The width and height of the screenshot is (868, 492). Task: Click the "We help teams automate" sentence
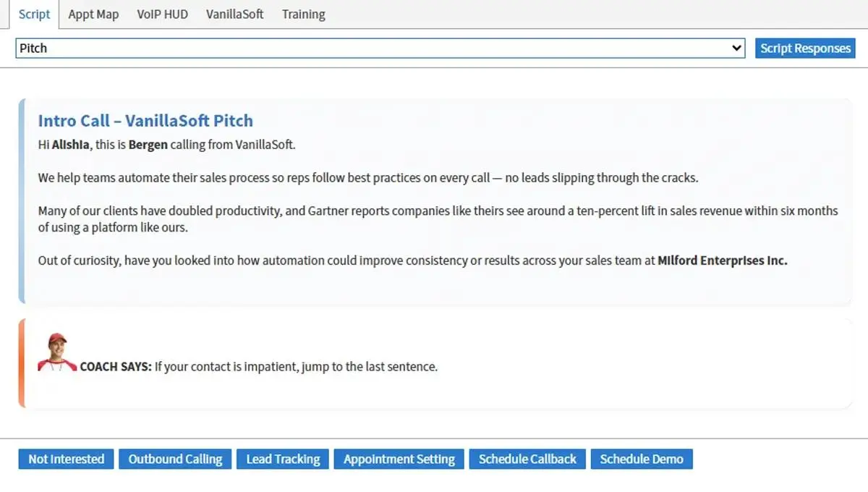pos(368,178)
